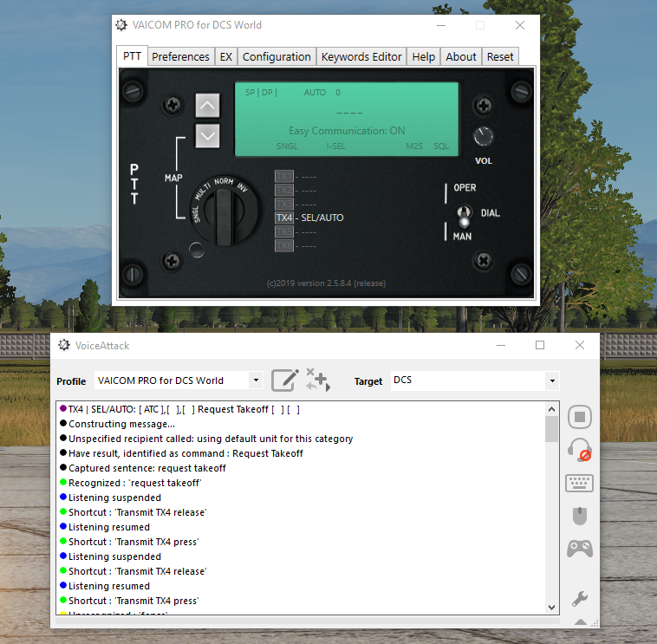Click log scrollbar down arrow
The image size is (657, 644).
coord(552,607)
